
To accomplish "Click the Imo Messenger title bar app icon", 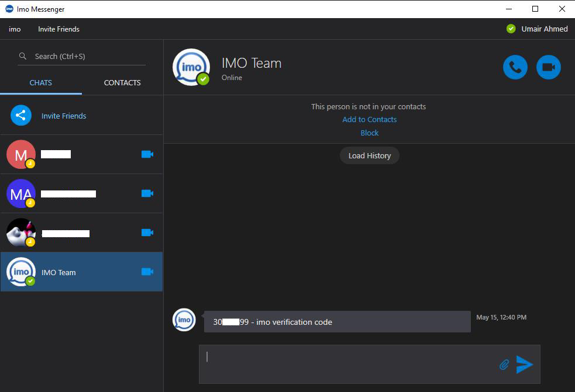I will click(9, 9).
